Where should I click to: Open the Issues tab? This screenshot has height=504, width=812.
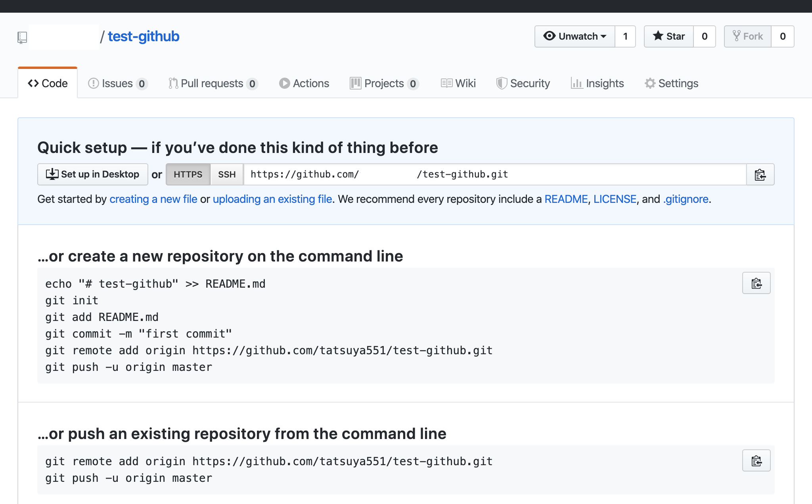pos(118,83)
